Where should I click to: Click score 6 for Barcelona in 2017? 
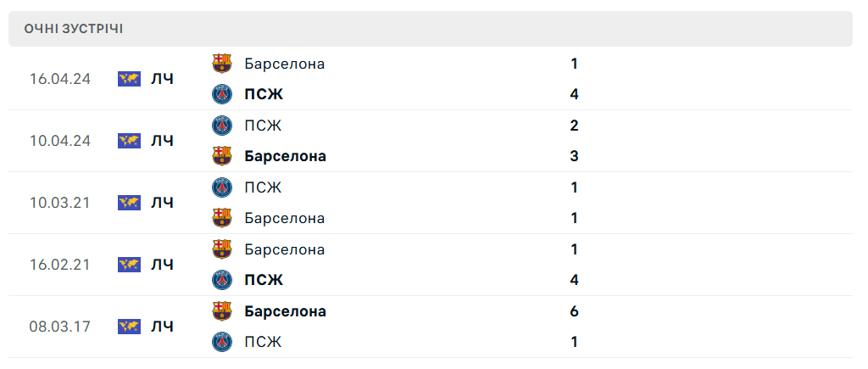pos(575,311)
